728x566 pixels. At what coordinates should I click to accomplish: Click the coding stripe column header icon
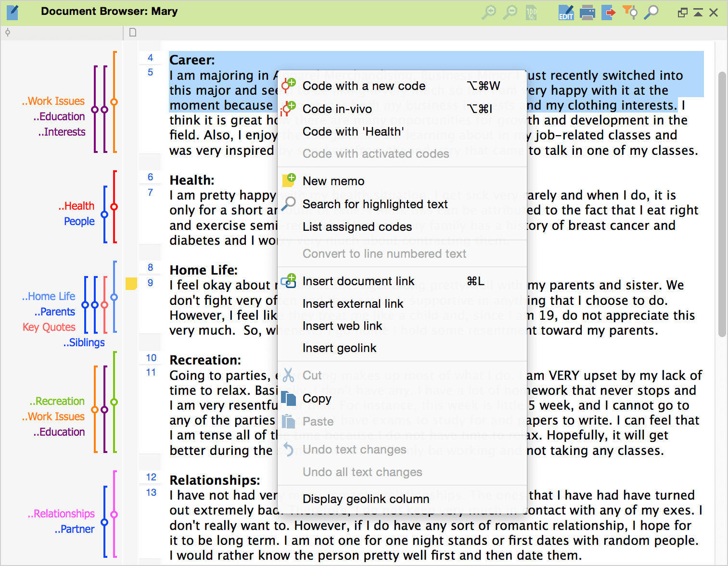8,33
